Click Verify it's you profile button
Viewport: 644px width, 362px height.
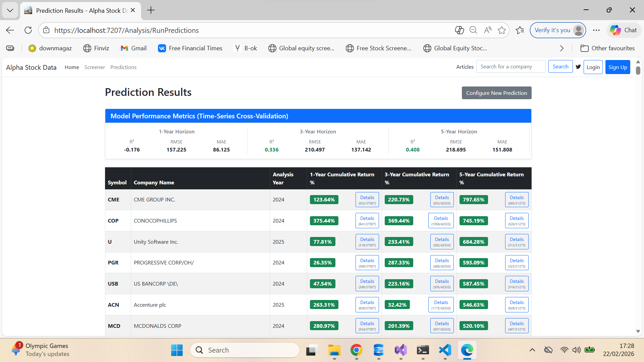click(558, 30)
